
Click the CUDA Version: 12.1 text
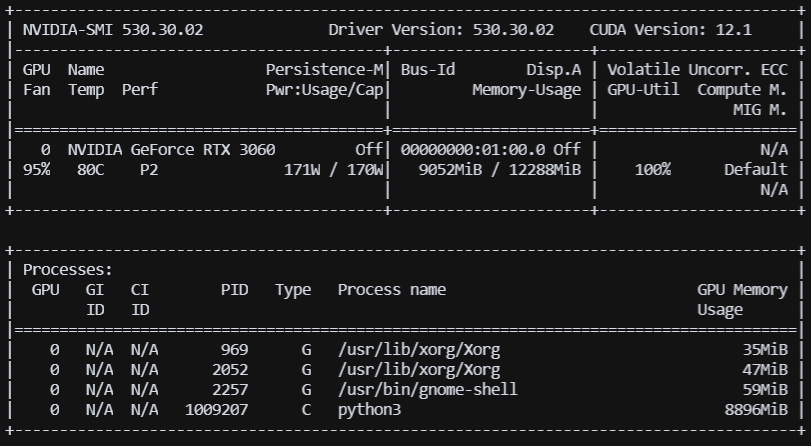pos(670,29)
